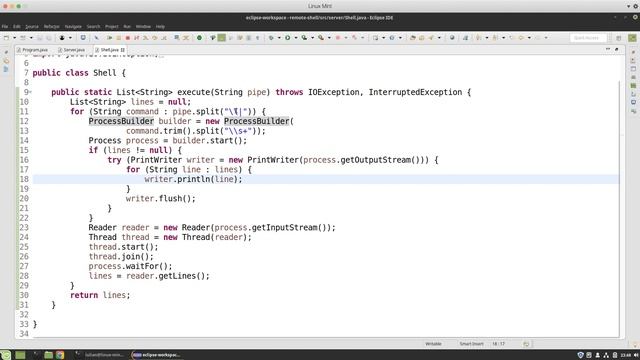The image size is (640, 360).
Task: Click the Resume debug icon
Action: coord(109,38)
